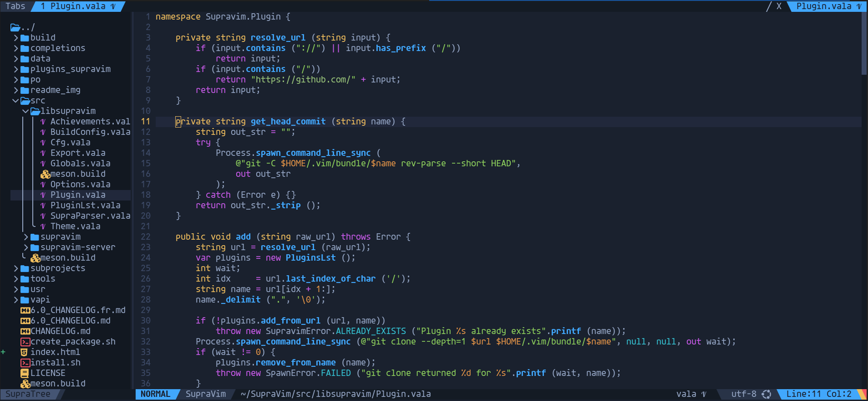Expand the plugins_supravim folder
The image size is (868, 401).
click(16, 69)
